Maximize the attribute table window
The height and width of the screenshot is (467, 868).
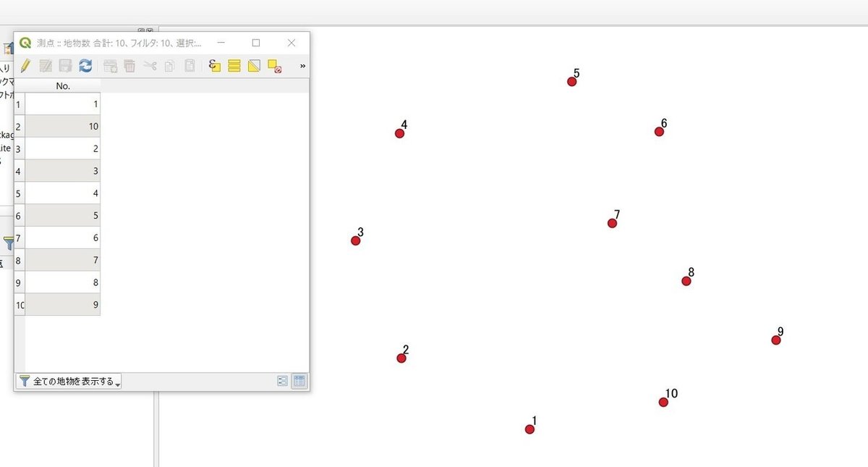(x=256, y=43)
